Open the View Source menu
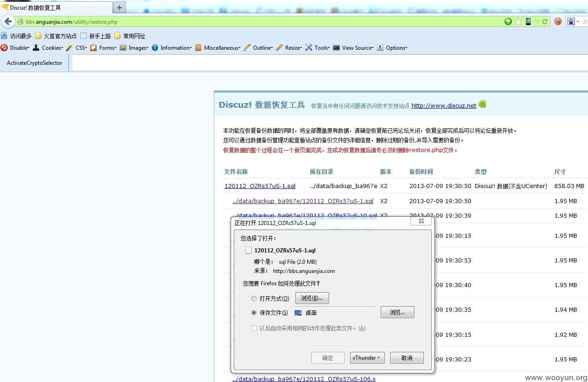 point(353,47)
